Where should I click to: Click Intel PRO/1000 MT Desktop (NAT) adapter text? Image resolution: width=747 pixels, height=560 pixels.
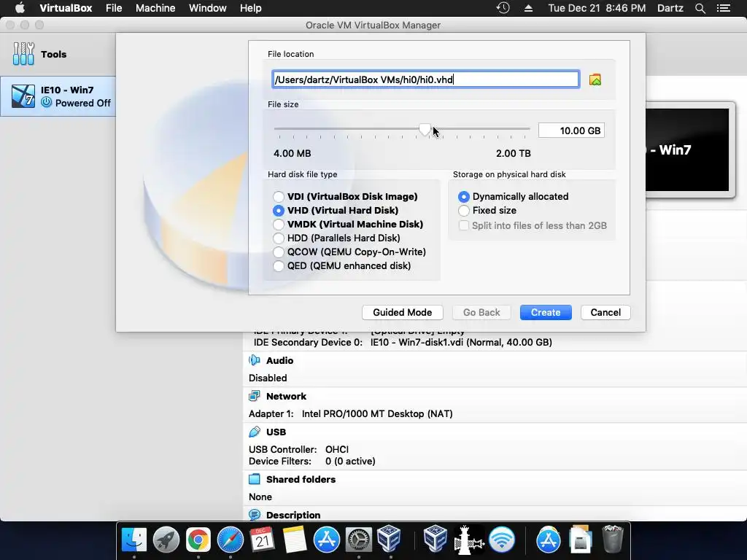(x=377, y=414)
